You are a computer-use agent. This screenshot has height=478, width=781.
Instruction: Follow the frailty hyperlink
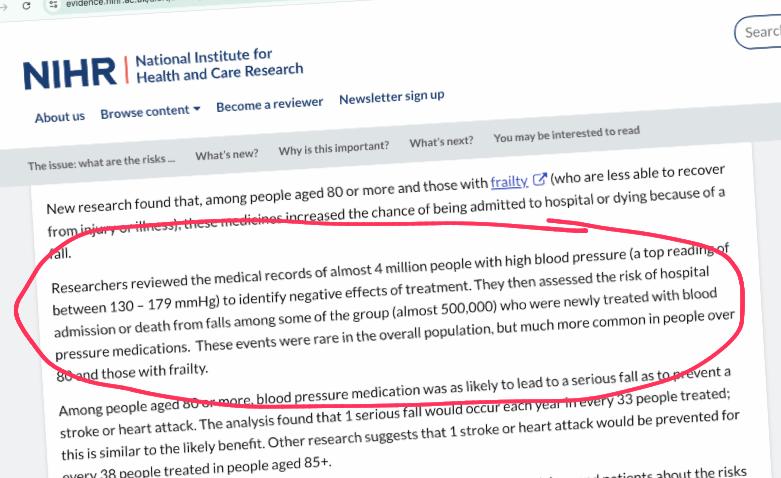(x=508, y=182)
